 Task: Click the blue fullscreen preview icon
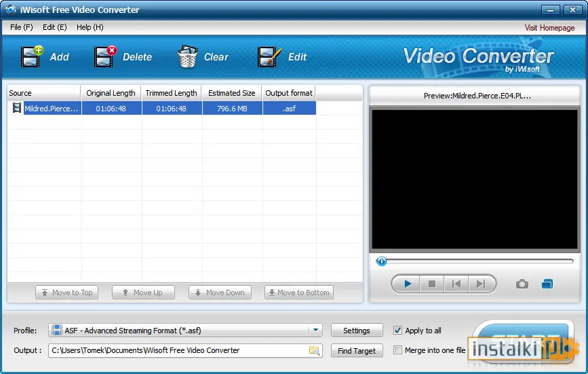click(547, 284)
